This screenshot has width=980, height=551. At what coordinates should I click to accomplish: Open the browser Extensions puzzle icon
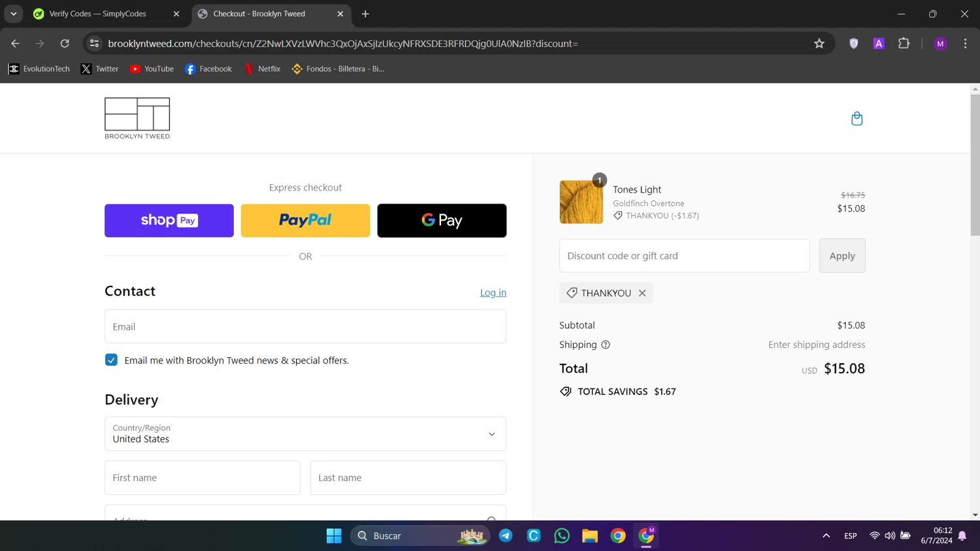click(904, 44)
